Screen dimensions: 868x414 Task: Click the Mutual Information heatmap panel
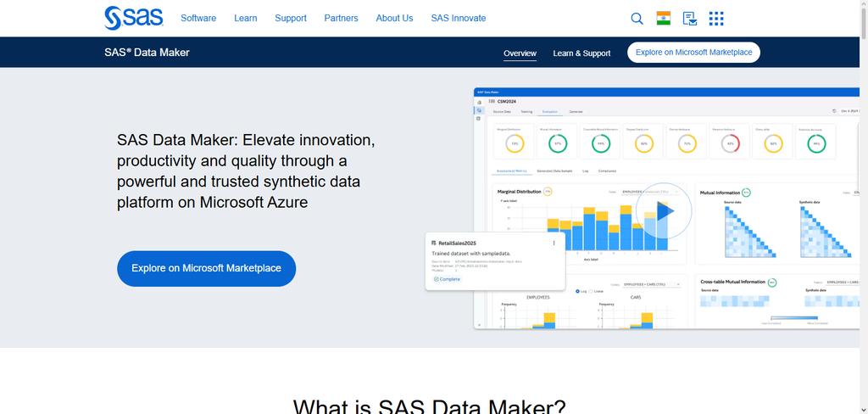776,224
